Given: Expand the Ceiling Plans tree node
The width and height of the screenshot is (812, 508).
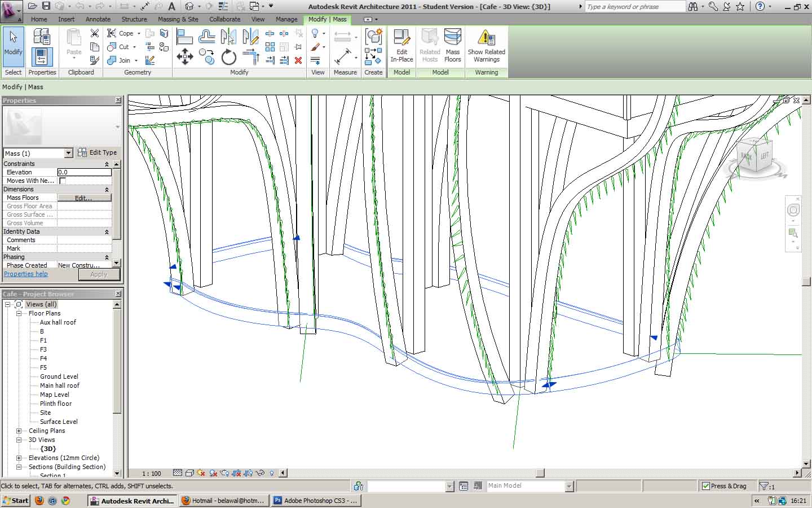Looking at the screenshot, I should (19, 431).
